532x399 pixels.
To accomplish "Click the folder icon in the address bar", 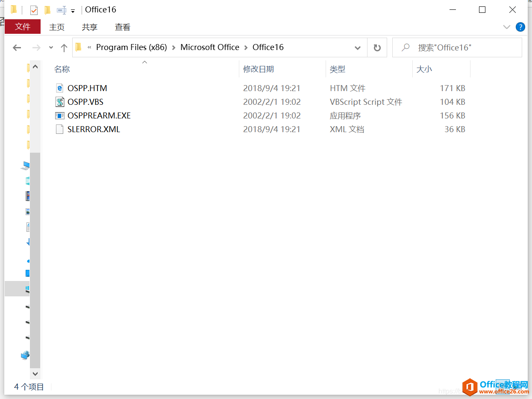I will pos(78,47).
